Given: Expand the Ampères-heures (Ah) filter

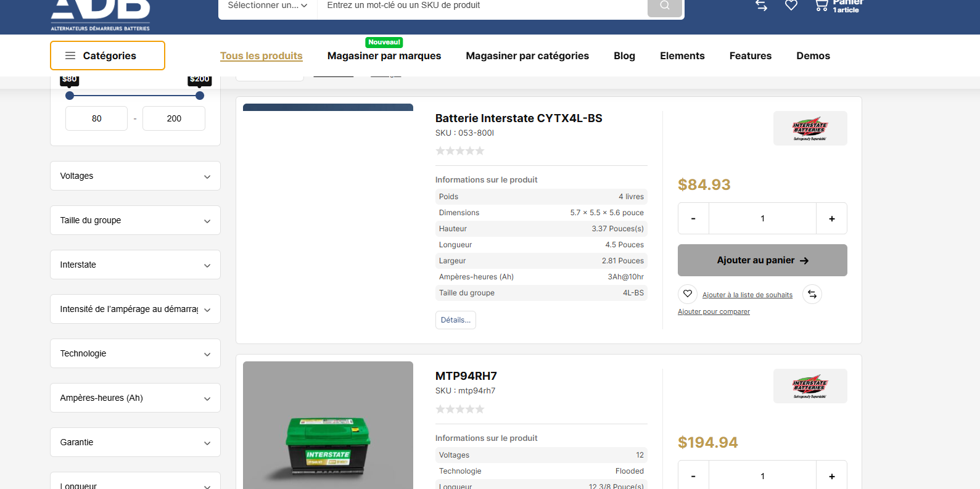Looking at the screenshot, I should tap(135, 398).
